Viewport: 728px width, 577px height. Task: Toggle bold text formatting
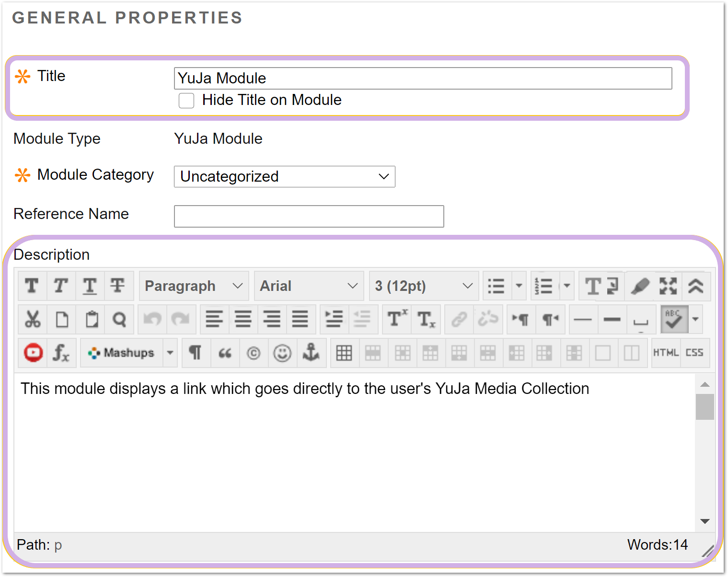pos(32,286)
